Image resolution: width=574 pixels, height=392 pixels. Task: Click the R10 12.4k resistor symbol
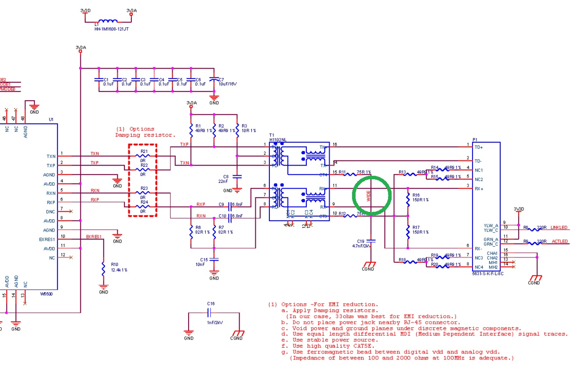[103, 269]
